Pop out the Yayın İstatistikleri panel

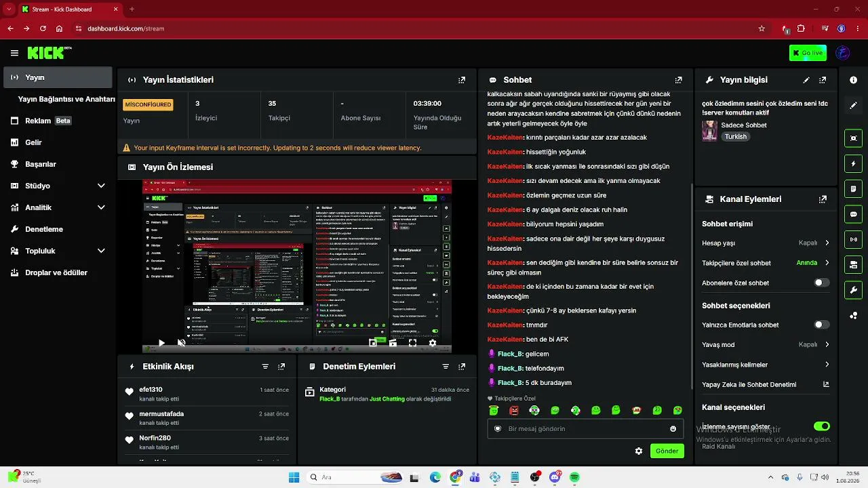(x=462, y=80)
